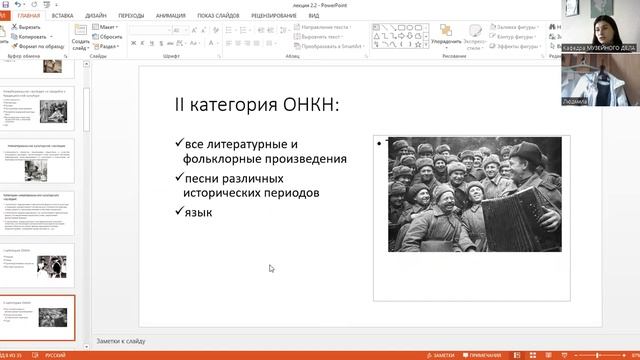The width and height of the screenshot is (640, 360).
Task: Click the Undo arrow icon
Action: [x=18, y=4]
